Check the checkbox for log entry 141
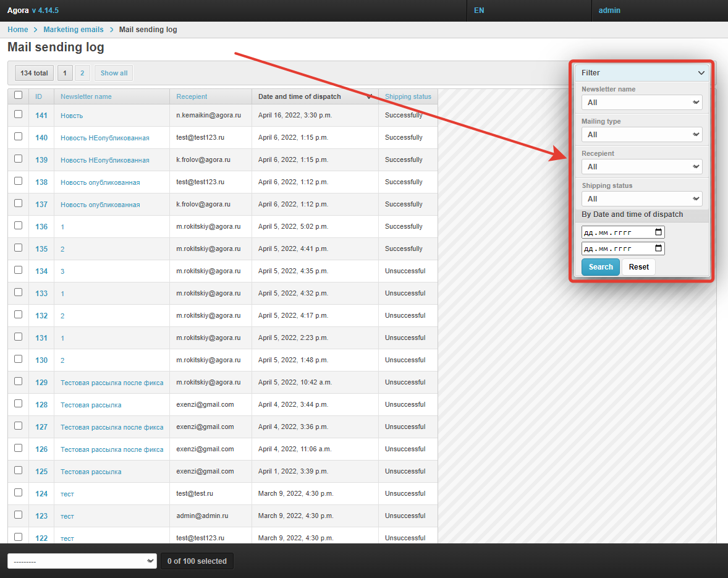The image size is (728, 578). 18,114
